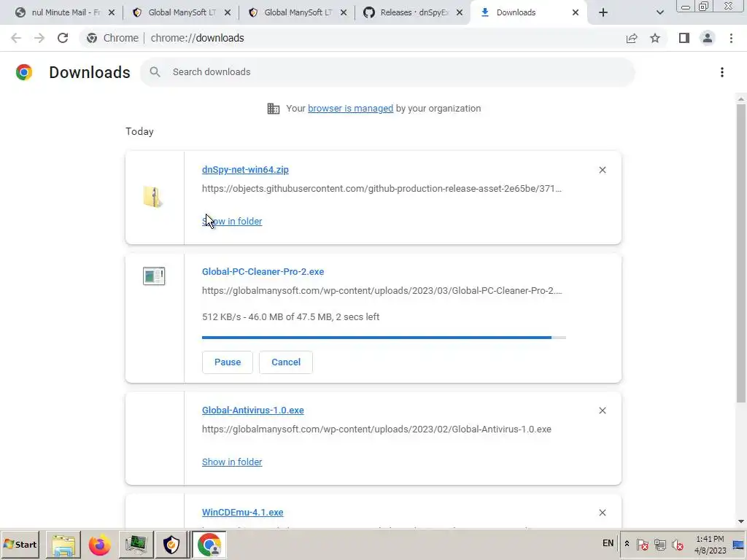Click the dnSpy githubusercontent source URL
The height and width of the screenshot is (560, 747).
click(382, 189)
